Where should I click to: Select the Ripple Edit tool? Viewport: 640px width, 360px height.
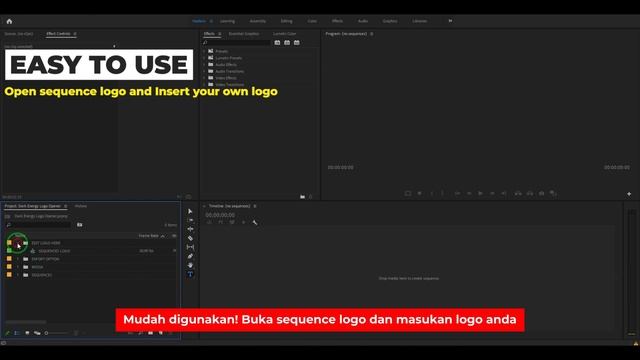click(190, 229)
